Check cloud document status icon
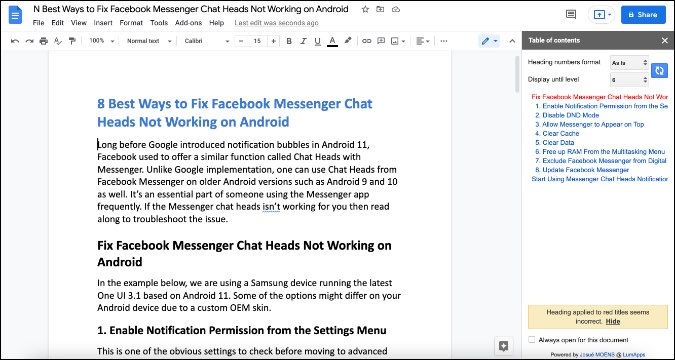The height and width of the screenshot is (360, 675). point(396,9)
